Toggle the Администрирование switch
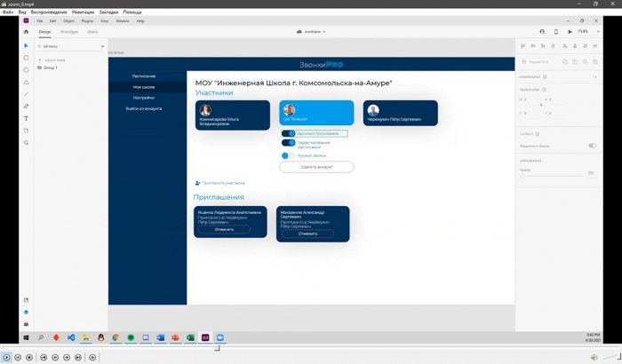The image size is (622, 364). coord(289,133)
